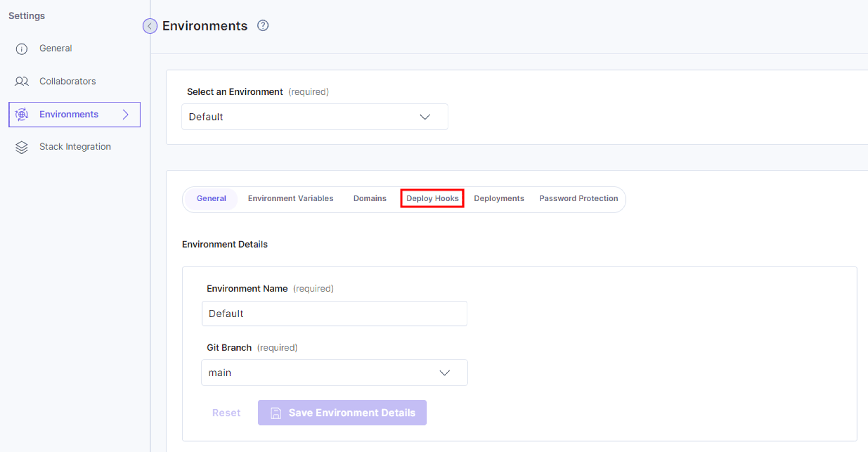Switch to the General tab
This screenshot has height=452, width=868.
(x=211, y=199)
